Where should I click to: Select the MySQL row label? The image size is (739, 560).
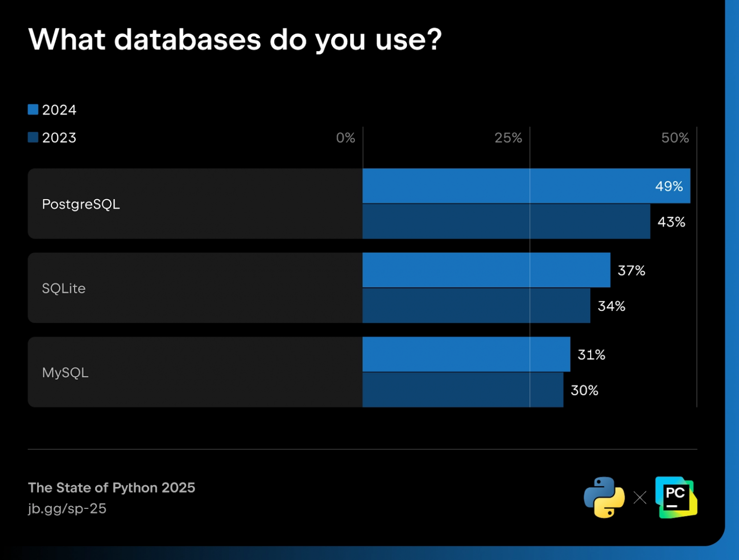(65, 373)
